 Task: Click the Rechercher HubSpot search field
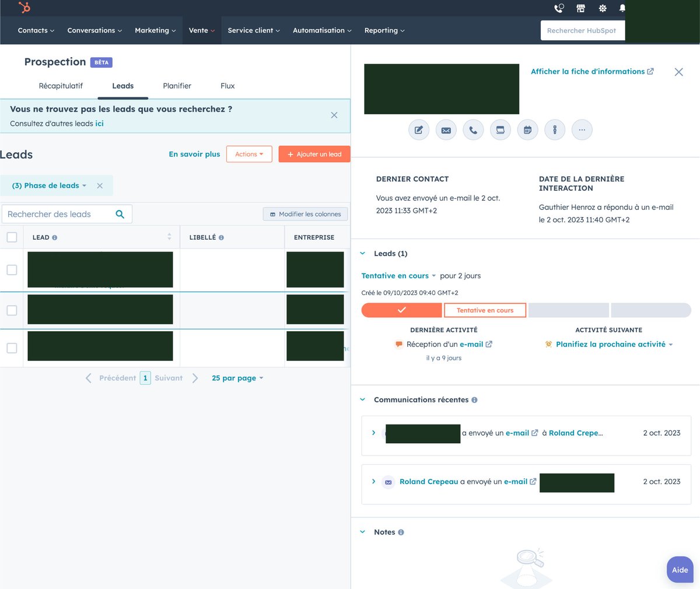tap(583, 30)
